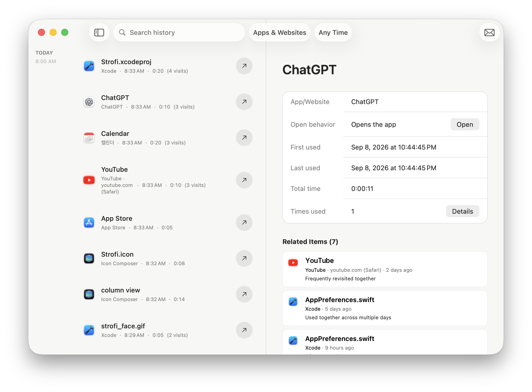Open arrow for ChatGPT history row
The image size is (532, 392).
[x=244, y=102]
